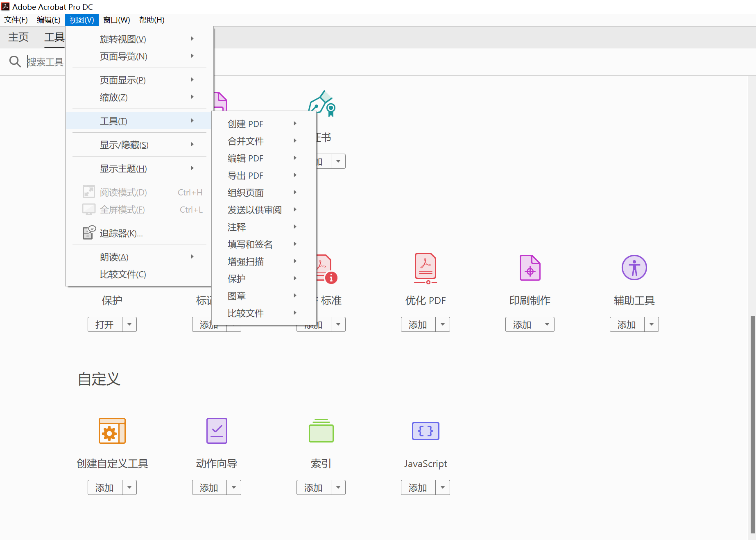Click the JavaScript tool icon

pyautogui.click(x=426, y=431)
